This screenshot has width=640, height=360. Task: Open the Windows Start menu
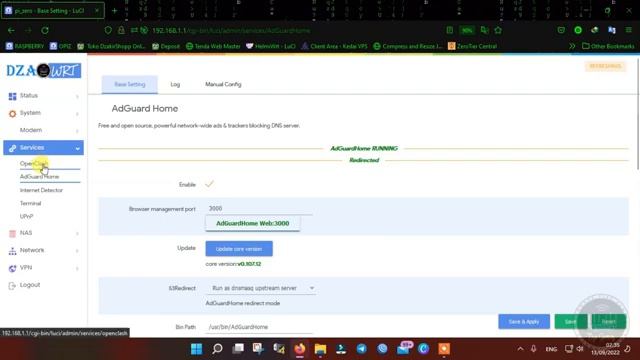196,349
